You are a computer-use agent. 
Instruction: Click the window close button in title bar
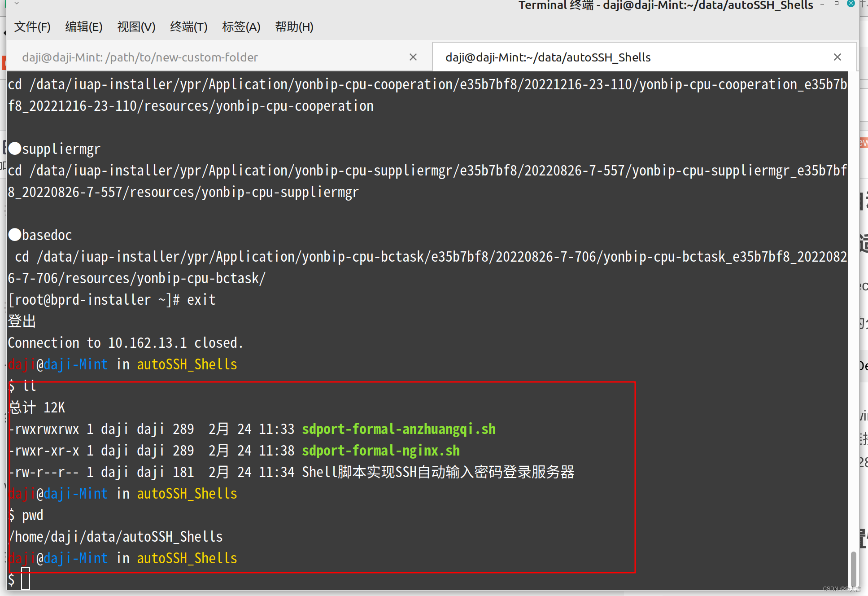851,4
